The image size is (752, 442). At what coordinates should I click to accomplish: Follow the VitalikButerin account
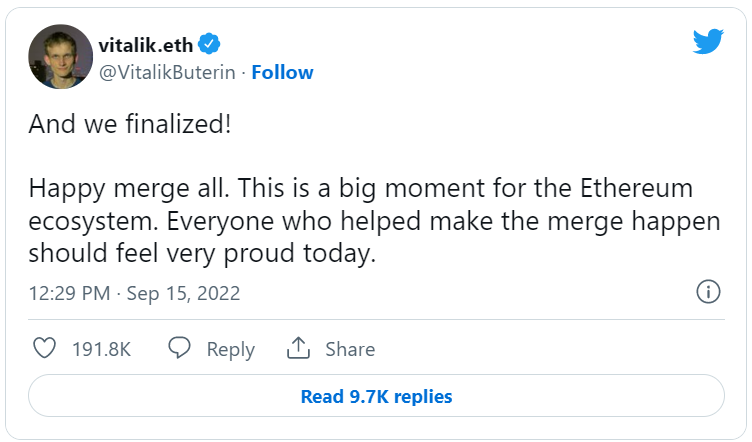click(282, 72)
